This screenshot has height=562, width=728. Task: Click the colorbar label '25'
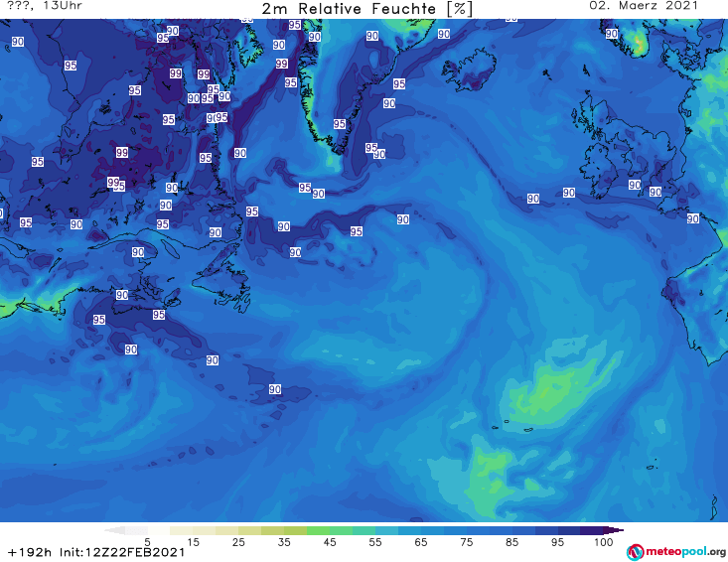point(238,542)
